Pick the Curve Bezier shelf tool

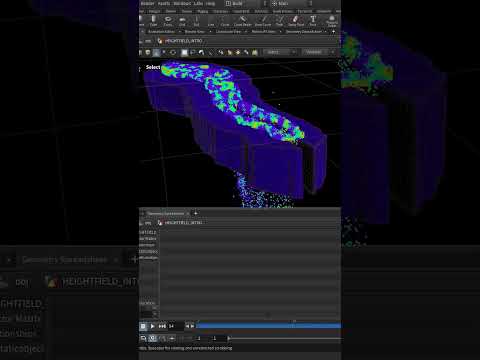click(243, 21)
